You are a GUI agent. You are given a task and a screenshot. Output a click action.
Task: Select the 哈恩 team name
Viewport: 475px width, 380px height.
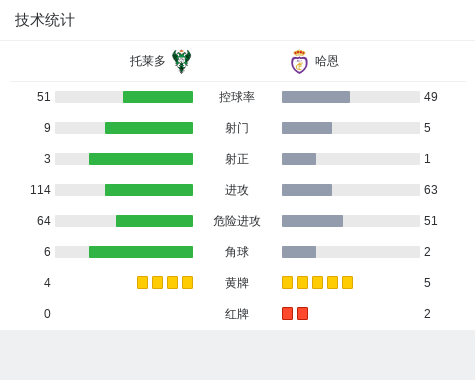click(x=327, y=61)
